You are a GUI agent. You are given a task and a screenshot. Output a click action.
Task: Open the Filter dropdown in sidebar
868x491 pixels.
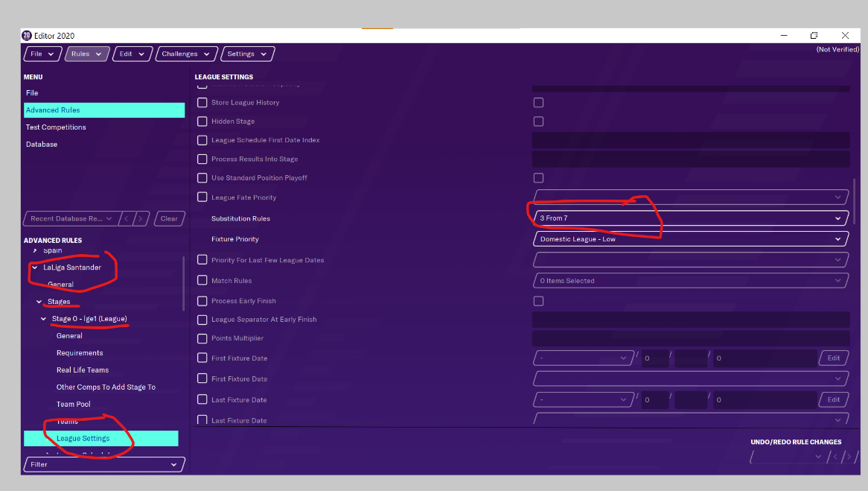[104, 464]
